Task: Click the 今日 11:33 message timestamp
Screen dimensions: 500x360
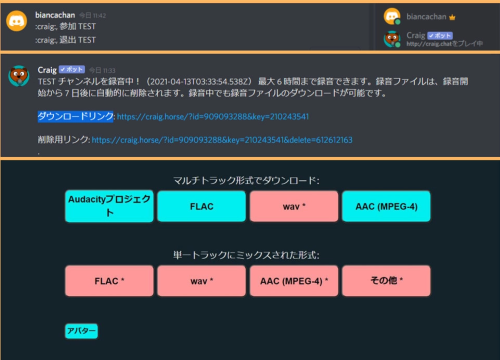Action: 102,70
